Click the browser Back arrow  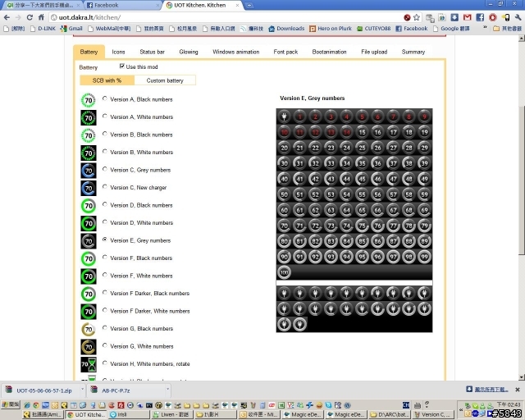click(x=7, y=17)
